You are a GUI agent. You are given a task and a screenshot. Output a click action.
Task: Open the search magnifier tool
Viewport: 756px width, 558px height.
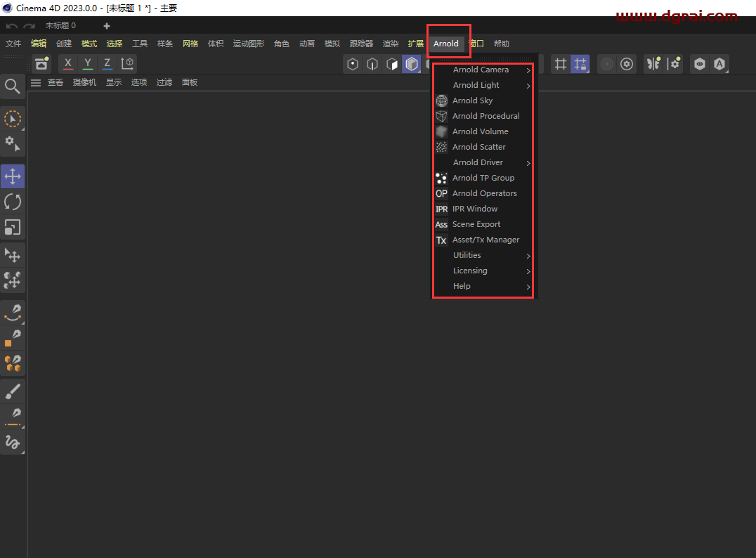[x=13, y=86]
